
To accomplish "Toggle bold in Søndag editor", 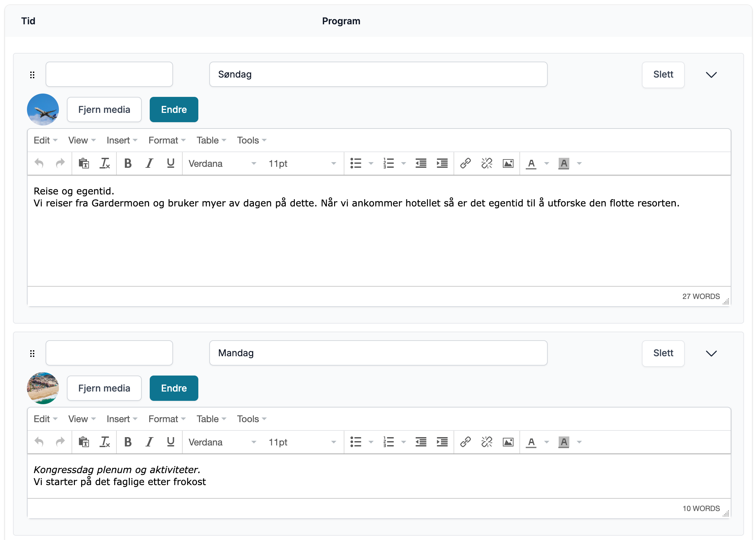I will [128, 163].
